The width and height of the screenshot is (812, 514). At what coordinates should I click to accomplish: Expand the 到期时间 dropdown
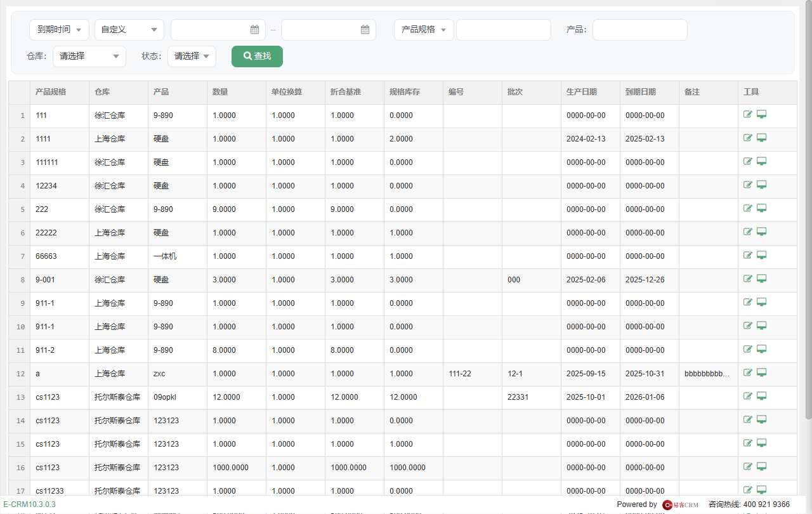(x=59, y=30)
